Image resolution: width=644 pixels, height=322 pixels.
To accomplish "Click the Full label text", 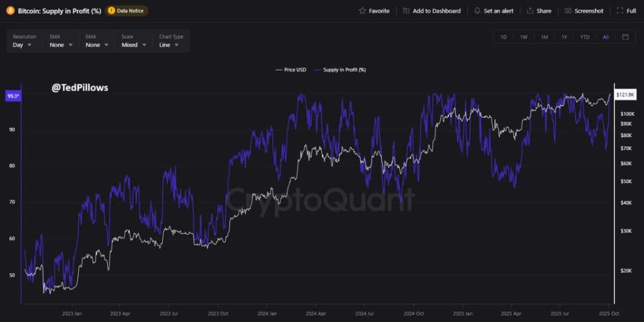I will pos(631,11).
